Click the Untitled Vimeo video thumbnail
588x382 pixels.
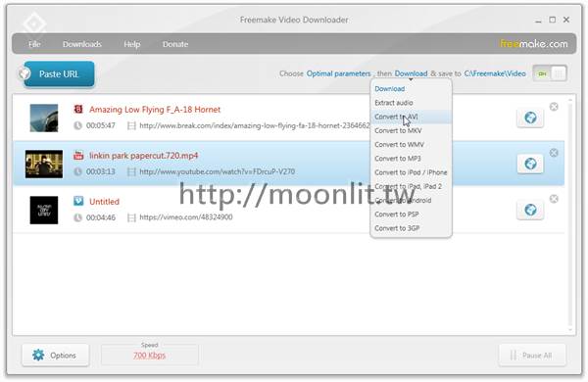[x=44, y=210]
